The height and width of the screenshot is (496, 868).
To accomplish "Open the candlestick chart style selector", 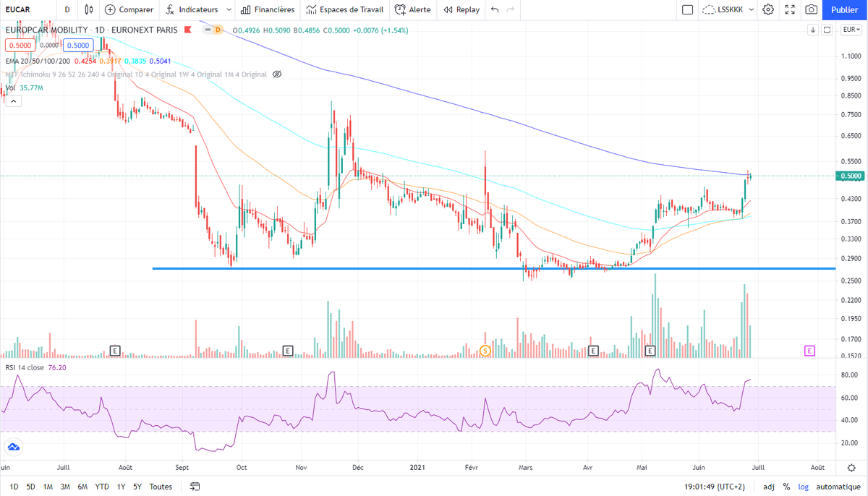I will coord(89,10).
